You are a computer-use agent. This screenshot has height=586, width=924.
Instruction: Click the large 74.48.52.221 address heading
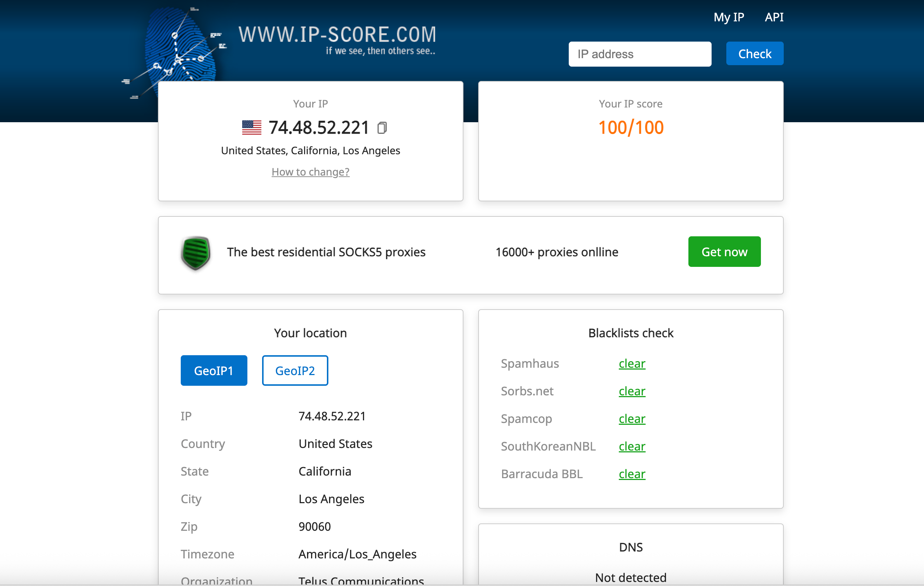point(318,127)
